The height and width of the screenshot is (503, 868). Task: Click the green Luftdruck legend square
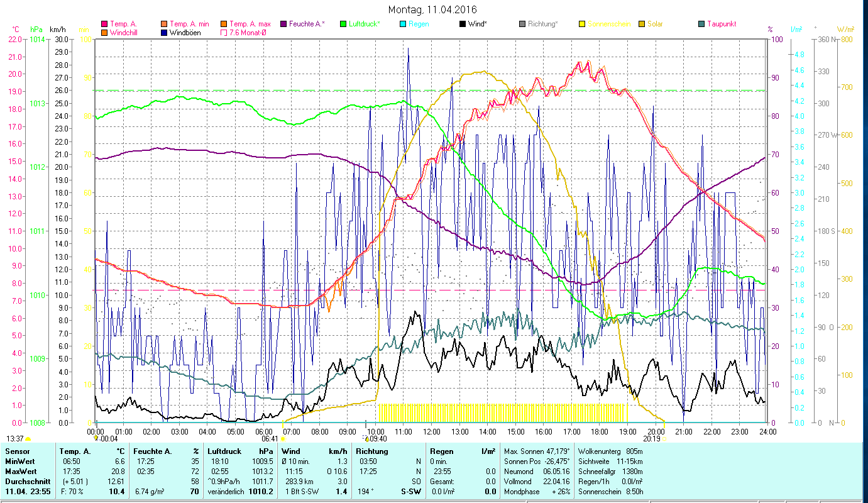point(343,24)
